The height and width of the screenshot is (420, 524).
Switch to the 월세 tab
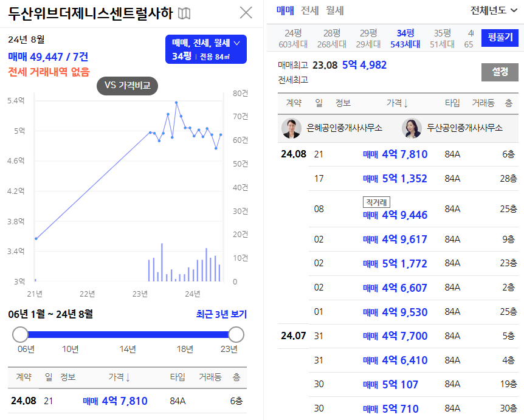(335, 10)
